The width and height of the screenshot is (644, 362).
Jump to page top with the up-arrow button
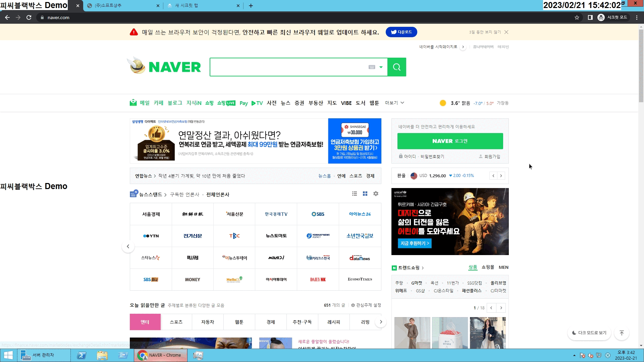622,333
